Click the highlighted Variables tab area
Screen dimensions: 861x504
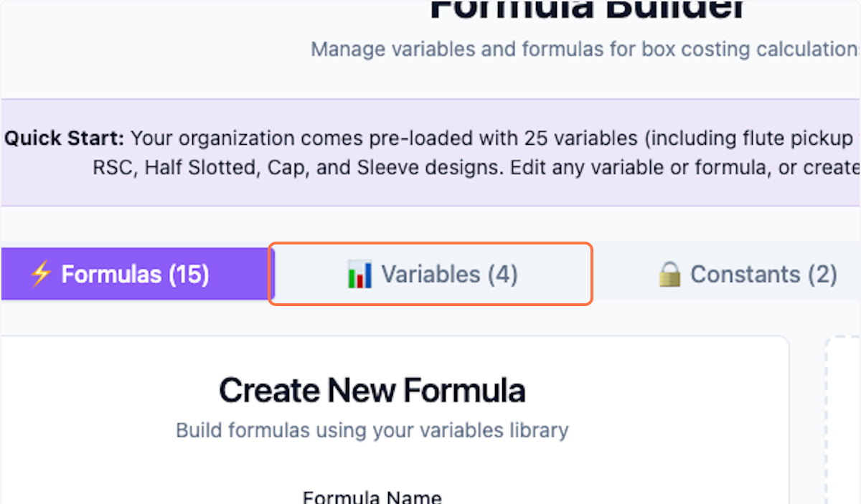(x=430, y=274)
